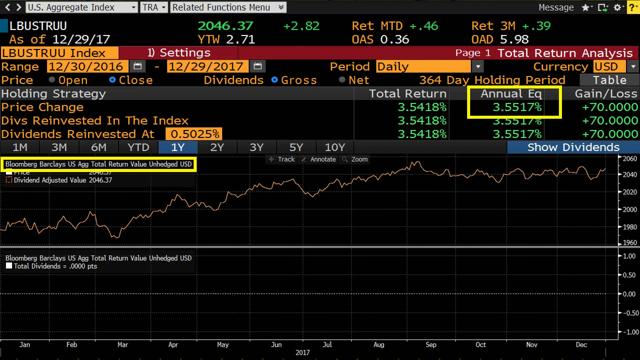Click the forward navigation arrow
640x360 pixels.
[x=18, y=7]
